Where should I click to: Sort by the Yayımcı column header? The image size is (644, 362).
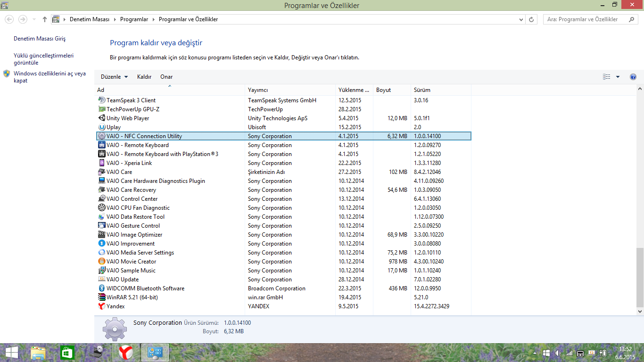(x=290, y=90)
